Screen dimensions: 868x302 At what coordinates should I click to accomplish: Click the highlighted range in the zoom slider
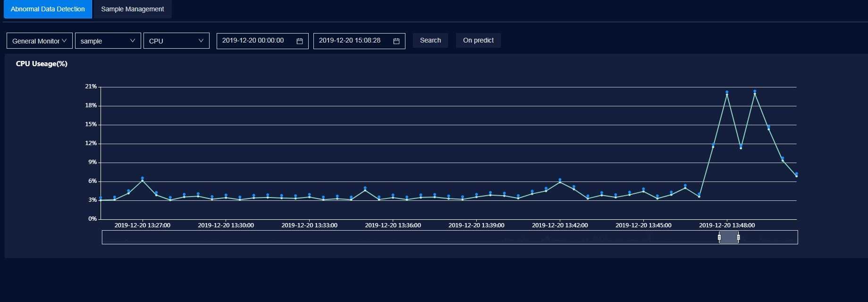click(x=729, y=237)
